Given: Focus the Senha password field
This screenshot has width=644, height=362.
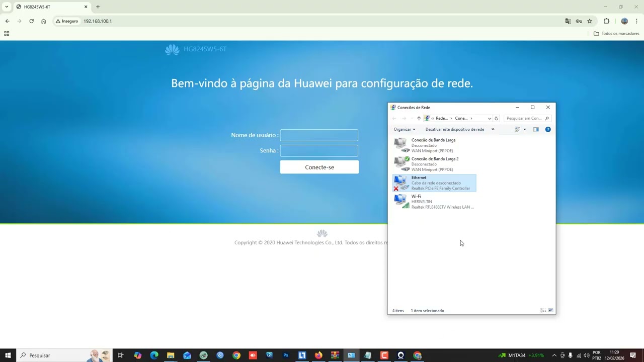Looking at the screenshot, I should click(x=319, y=151).
